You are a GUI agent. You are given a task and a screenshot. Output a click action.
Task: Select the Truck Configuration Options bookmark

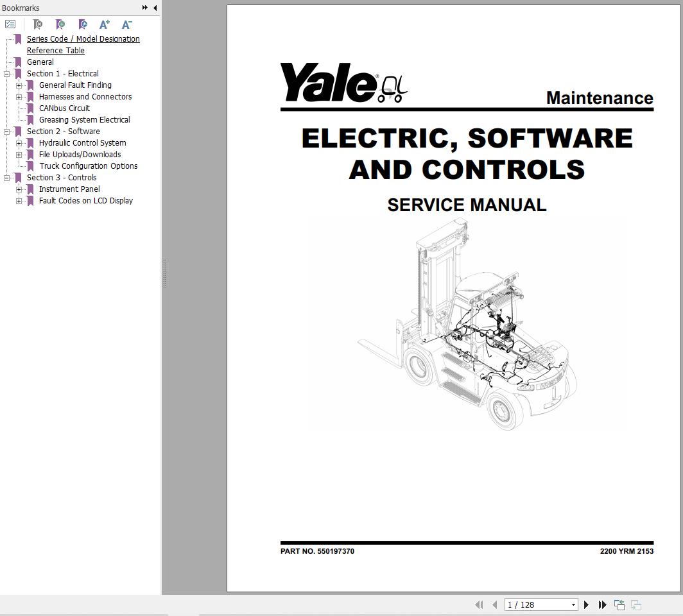[88, 166]
